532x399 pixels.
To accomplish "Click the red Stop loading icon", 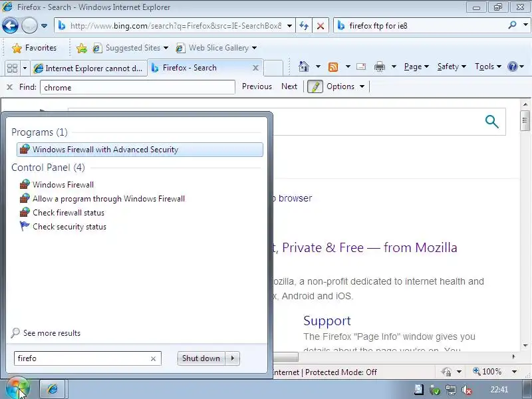I will point(321,26).
